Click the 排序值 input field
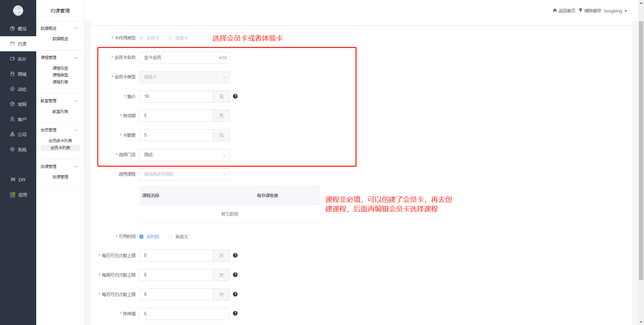Viewport: 644px width, 325px height. (184, 314)
